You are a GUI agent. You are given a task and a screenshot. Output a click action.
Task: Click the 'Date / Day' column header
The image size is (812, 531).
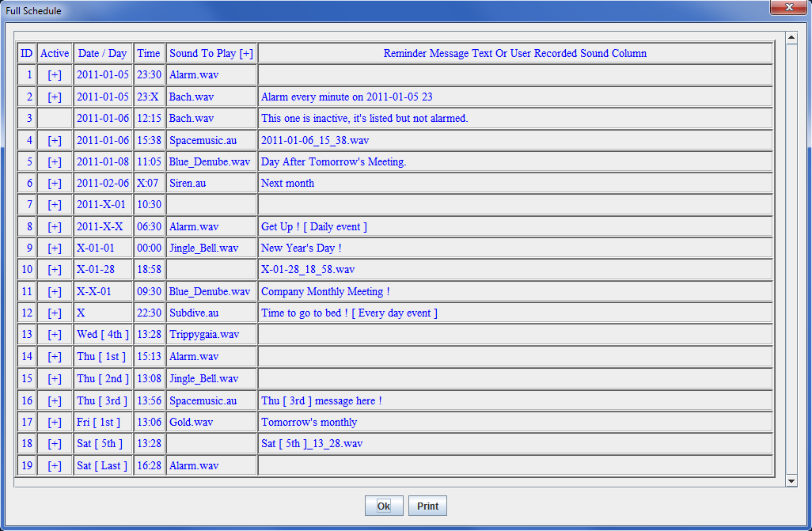(x=103, y=54)
